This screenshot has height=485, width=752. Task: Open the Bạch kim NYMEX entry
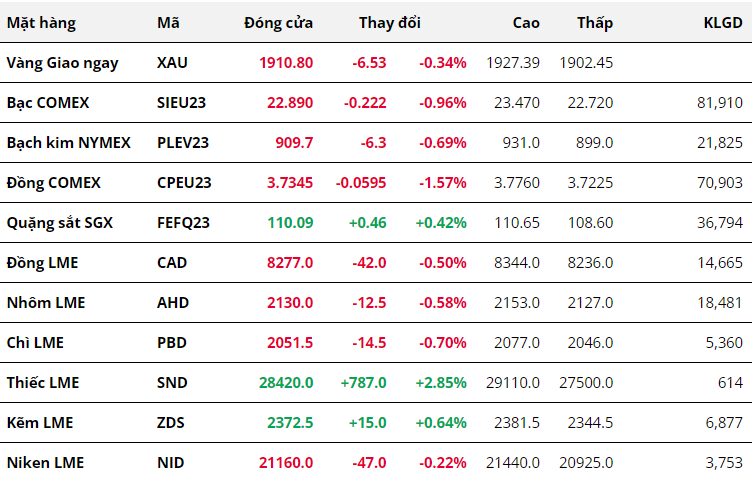68,143
